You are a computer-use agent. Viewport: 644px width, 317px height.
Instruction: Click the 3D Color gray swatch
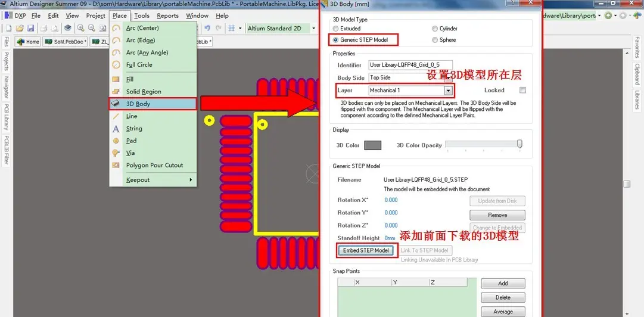point(372,145)
